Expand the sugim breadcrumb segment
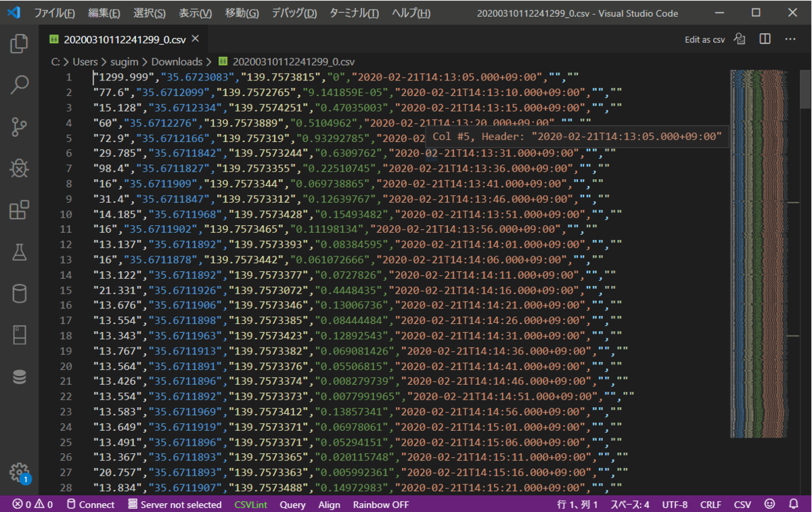Image resolution: width=812 pixels, height=512 pixels. coord(123,62)
